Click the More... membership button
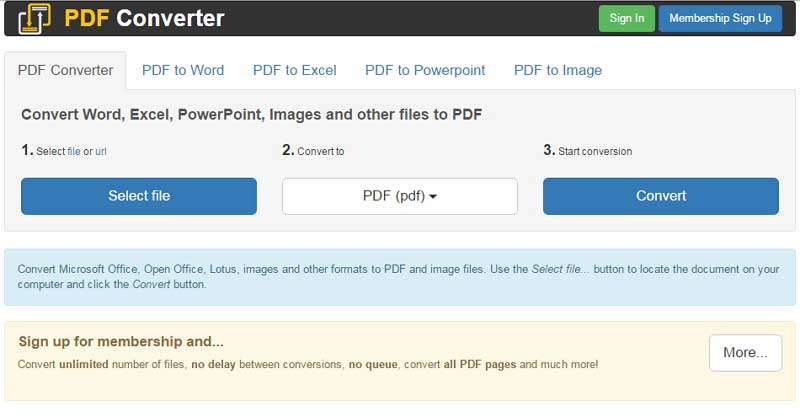The image size is (800, 417). [745, 352]
